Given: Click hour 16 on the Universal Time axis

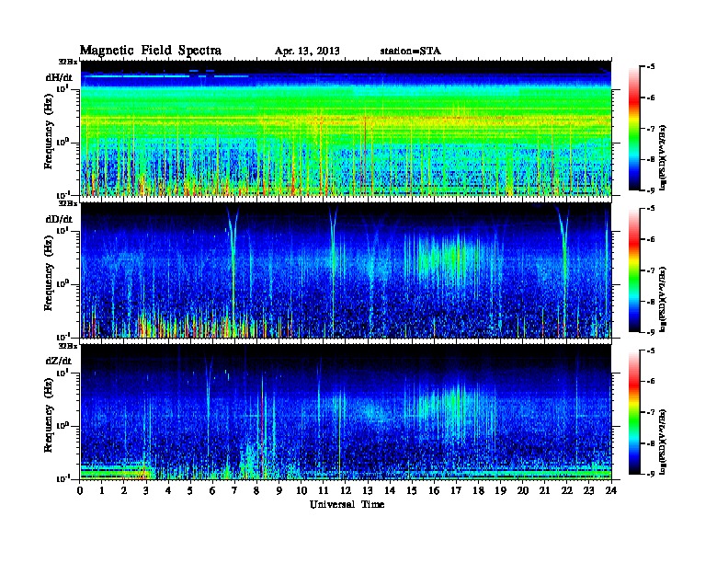Looking at the screenshot, I should [x=434, y=490].
